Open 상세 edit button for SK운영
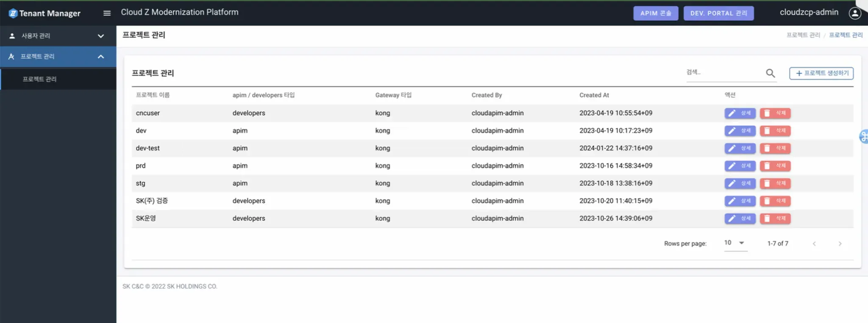 740,218
